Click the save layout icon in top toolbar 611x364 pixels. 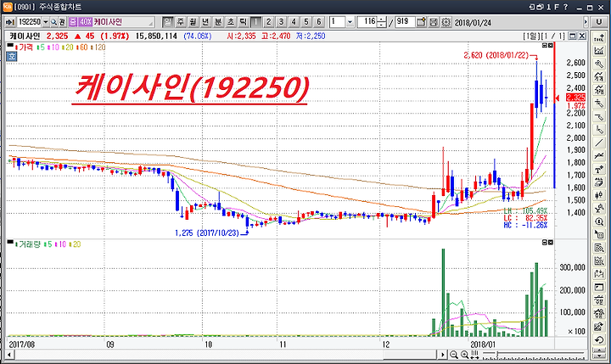click(434, 22)
